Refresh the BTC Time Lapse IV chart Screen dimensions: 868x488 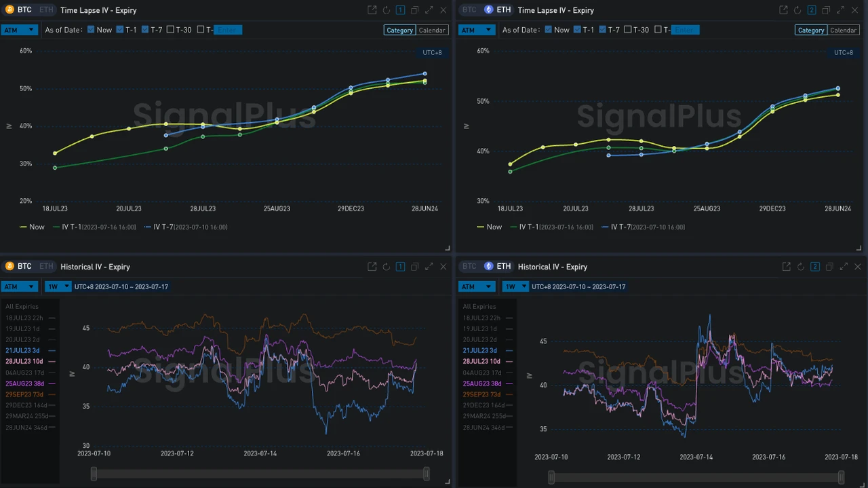tap(387, 10)
